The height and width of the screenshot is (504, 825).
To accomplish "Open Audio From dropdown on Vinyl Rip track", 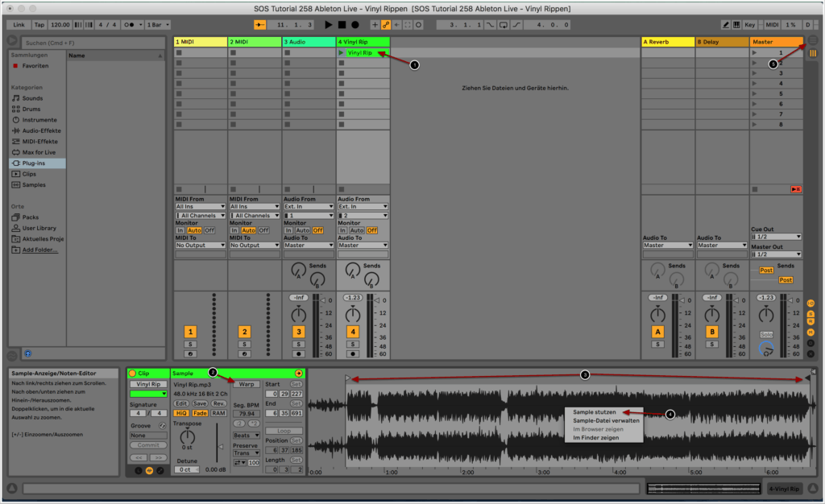I will coord(363,207).
